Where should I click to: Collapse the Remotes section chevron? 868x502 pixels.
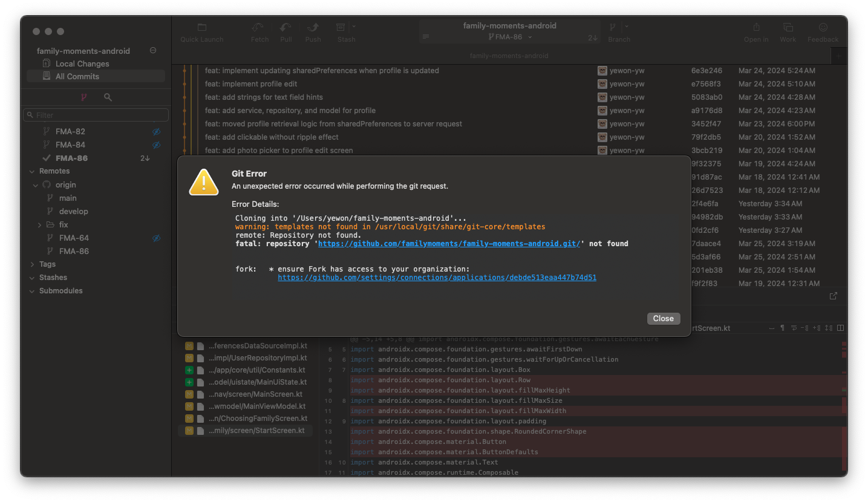tap(32, 171)
